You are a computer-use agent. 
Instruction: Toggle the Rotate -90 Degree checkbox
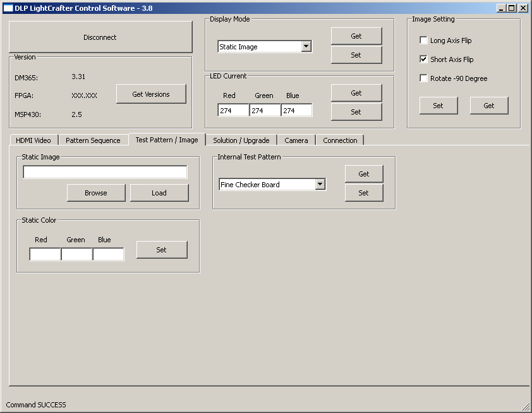click(423, 78)
